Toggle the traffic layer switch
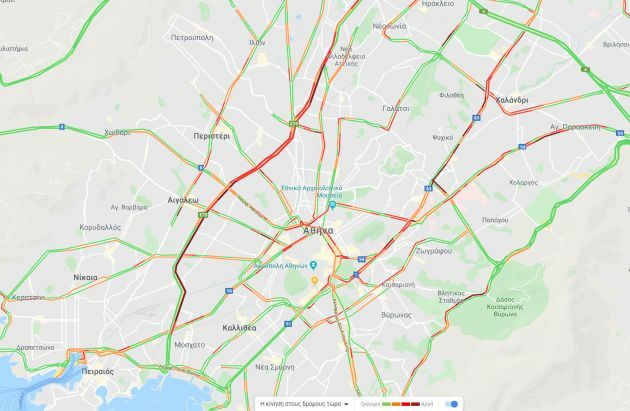 [x=452, y=404]
